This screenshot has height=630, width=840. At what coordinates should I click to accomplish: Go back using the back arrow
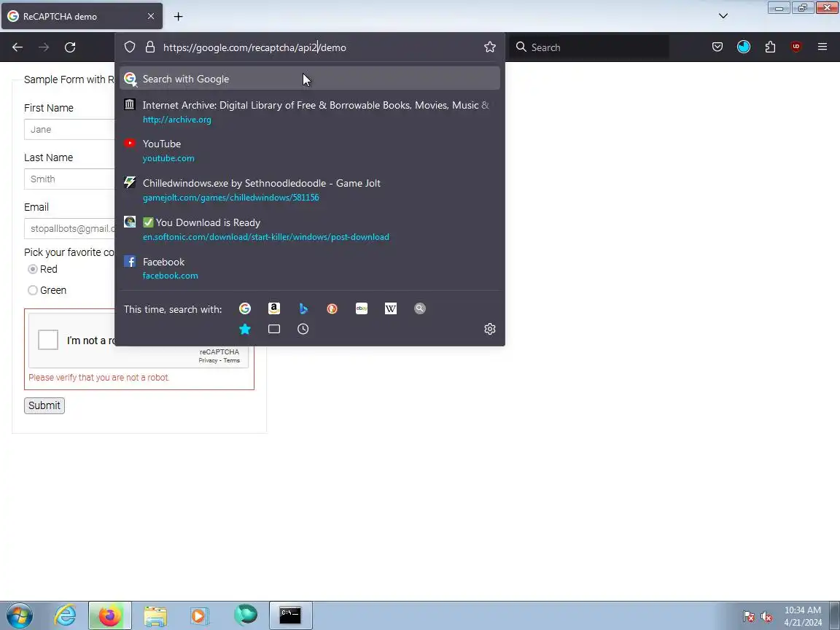(x=17, y=47)
